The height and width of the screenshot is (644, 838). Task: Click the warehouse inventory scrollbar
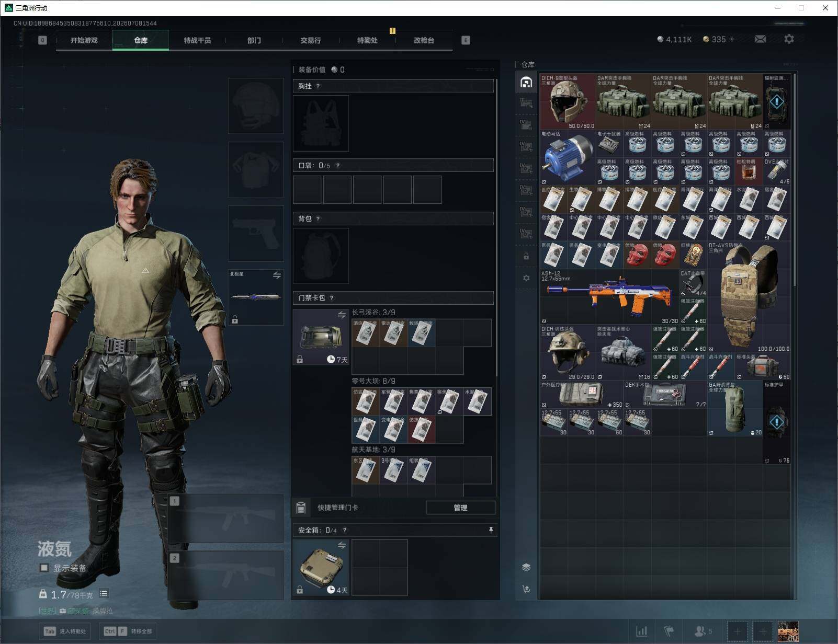click(795, 180)
